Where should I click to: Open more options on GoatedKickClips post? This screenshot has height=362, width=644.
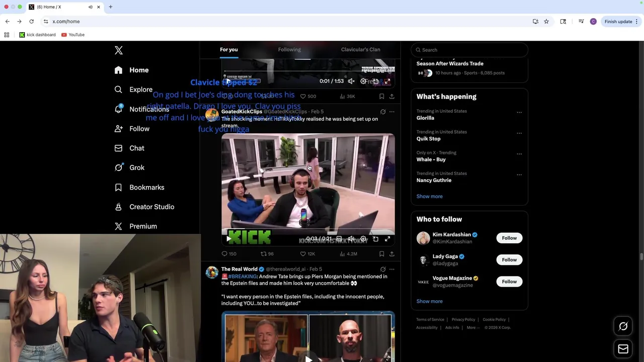pyautogui.click(x=392, y=112)
